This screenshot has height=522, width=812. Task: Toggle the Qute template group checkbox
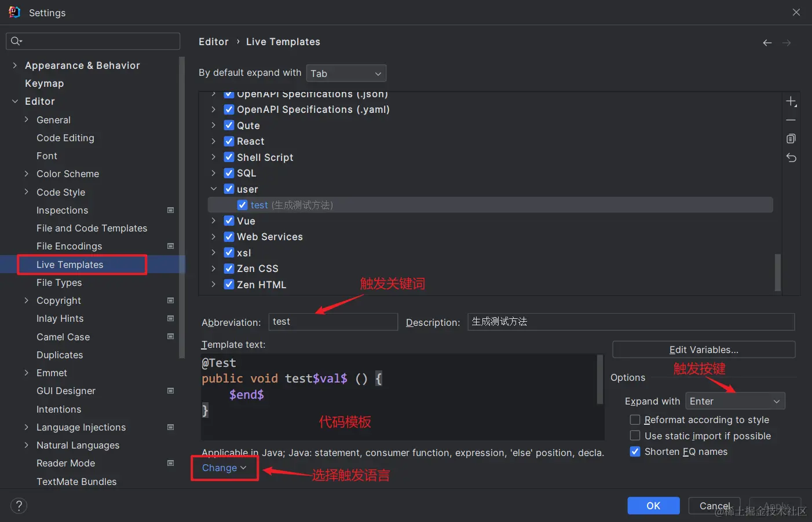tap(229, 126)
